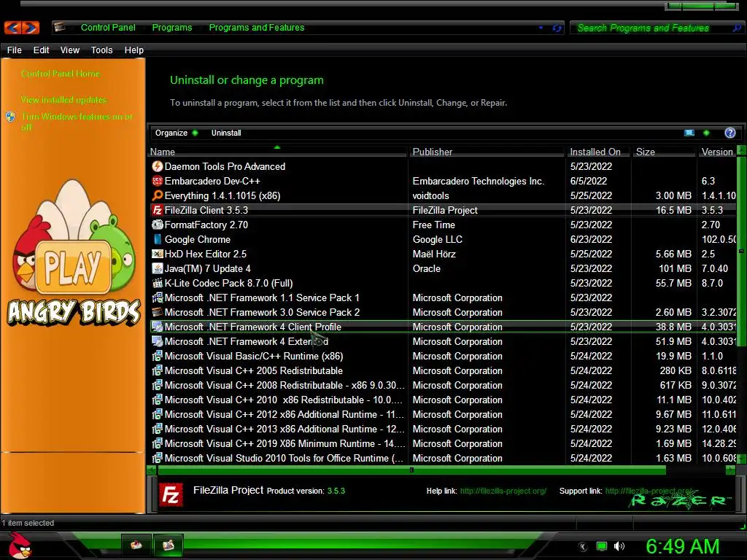
Task: Click the Everything search program icon
Action: pos(158,195)
